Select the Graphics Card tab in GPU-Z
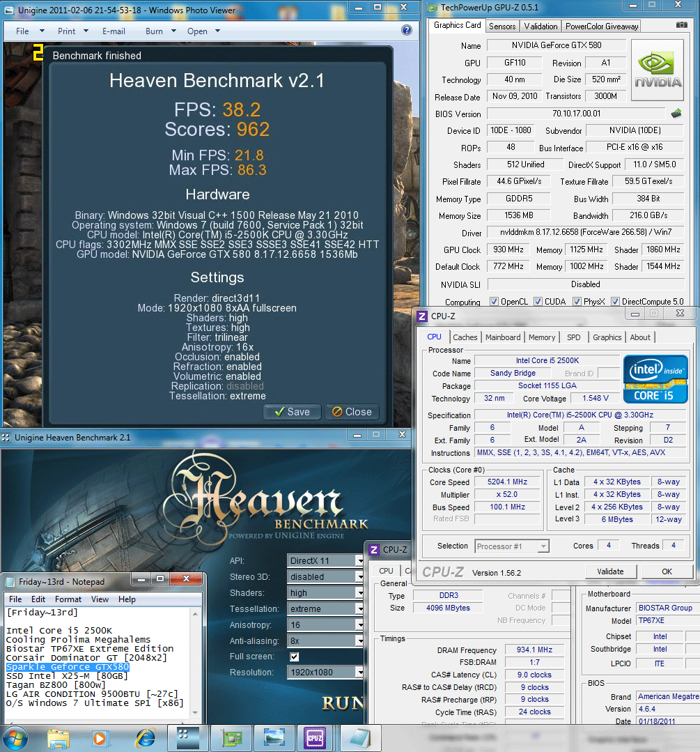The height and width of the screenshot is (752, 700). (457, 25)
